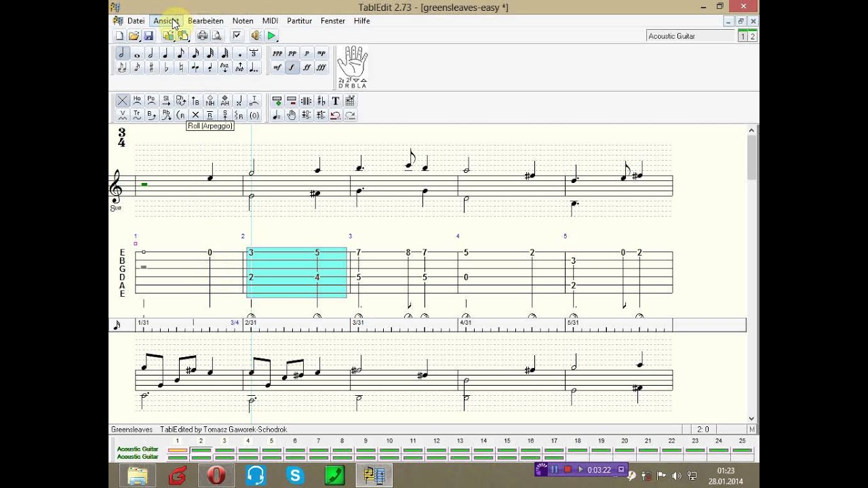Image resolution: width=868 pixels, height=488 pixels.
Task: Apply the Pull-off (Po) effect
Action: 151,100
